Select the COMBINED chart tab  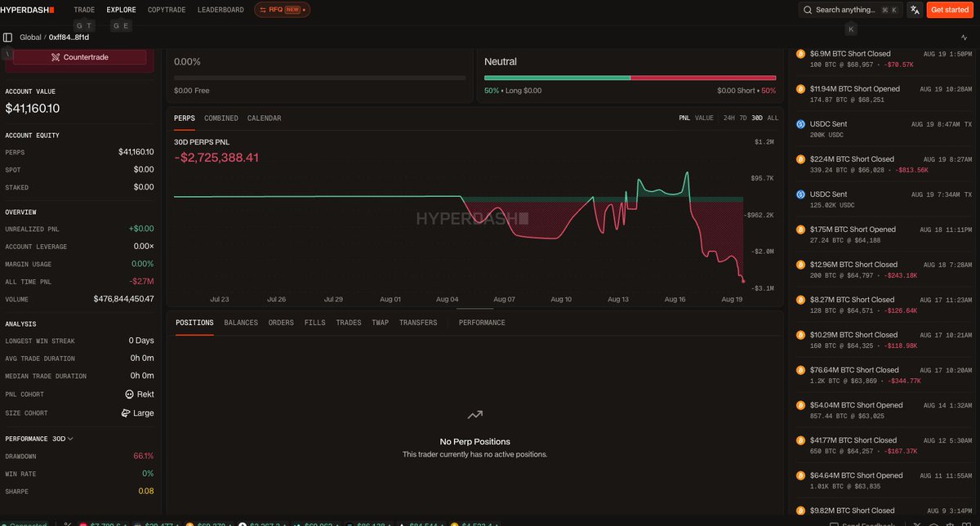221,118
